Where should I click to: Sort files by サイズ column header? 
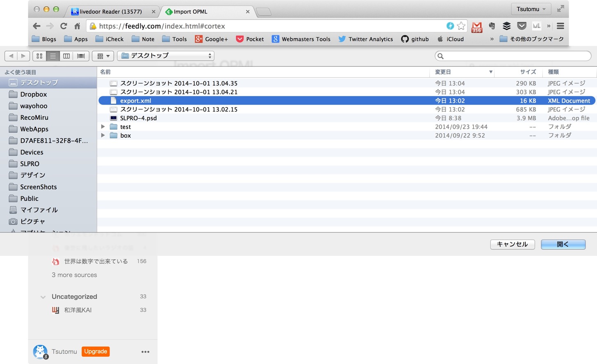point(518,72)
